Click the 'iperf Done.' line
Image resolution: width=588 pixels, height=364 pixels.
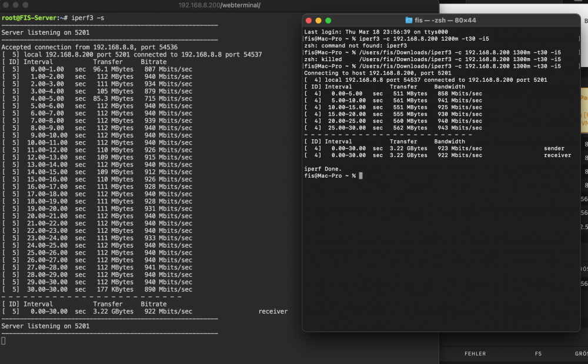[323, 169]
